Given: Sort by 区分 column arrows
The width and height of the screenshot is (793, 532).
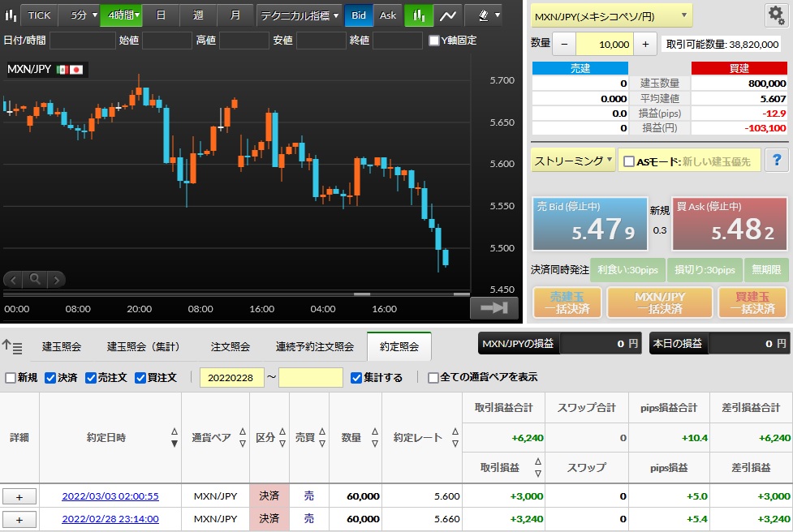Looking at the screenshot, I should (x=282, y=438).
